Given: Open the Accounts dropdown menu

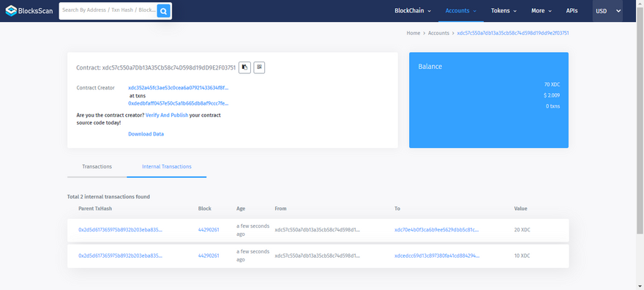Looking at the screenshot, I should pyautogui.click(x=461, y=11).
